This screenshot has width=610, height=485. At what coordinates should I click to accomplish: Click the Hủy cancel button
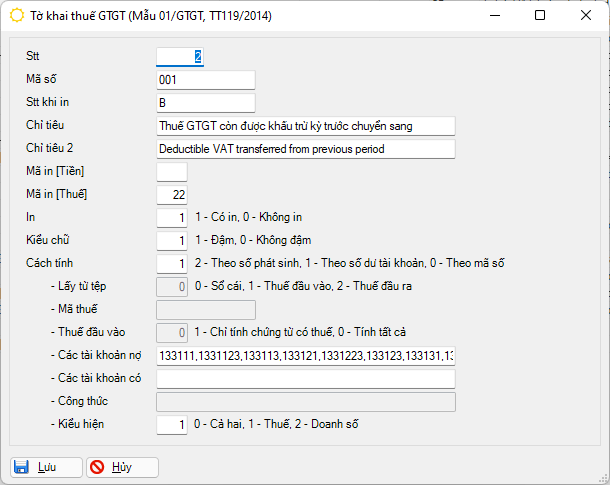click(x=122, y=467)
